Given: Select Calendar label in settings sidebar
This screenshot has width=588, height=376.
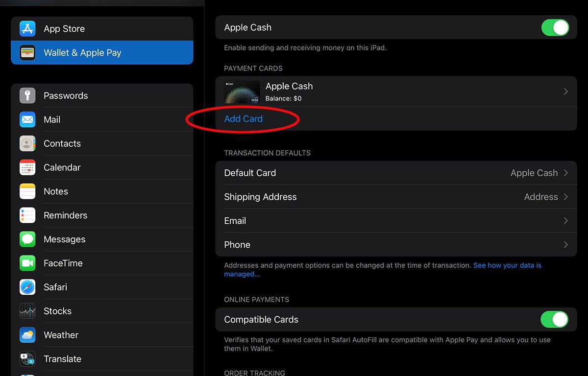Looking at the screenshot, I should 62,167.
